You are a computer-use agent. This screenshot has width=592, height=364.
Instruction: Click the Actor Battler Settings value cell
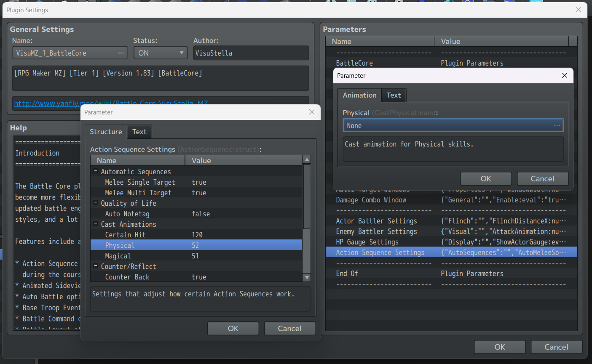[x=504, y=221]
